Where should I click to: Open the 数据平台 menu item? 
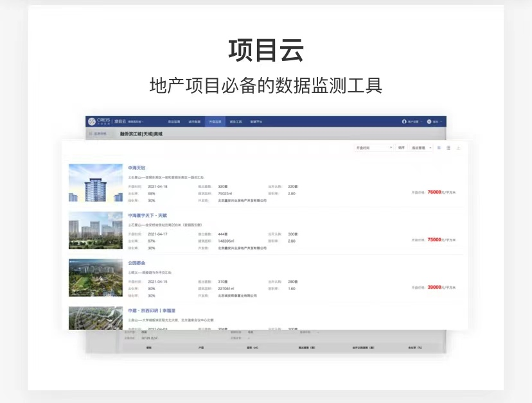pos(257,121)
